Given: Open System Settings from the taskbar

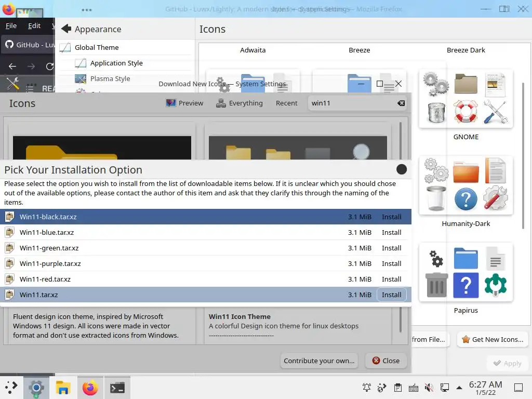Looking at the screenshot, I should [x=36, y=388].
